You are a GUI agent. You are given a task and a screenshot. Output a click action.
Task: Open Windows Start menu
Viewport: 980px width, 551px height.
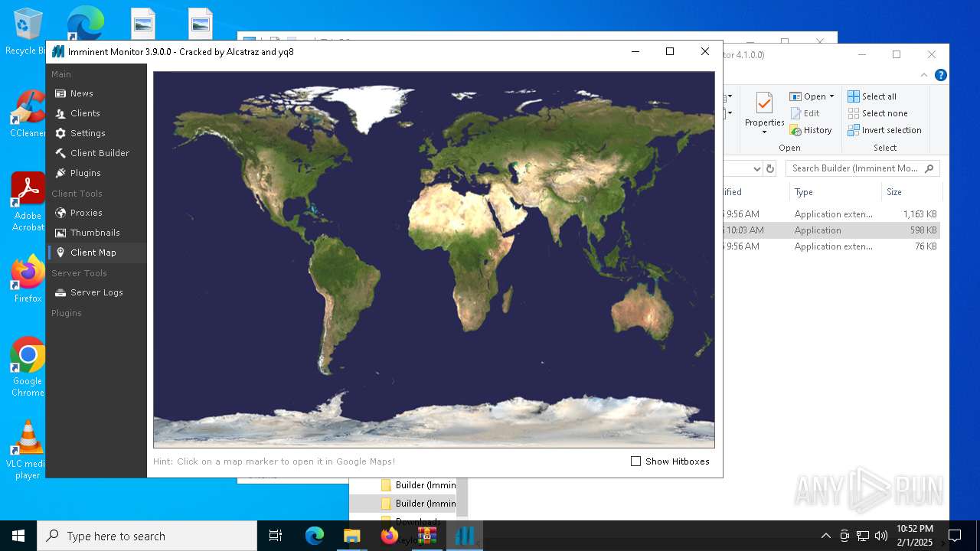click(x=18, y=536)
